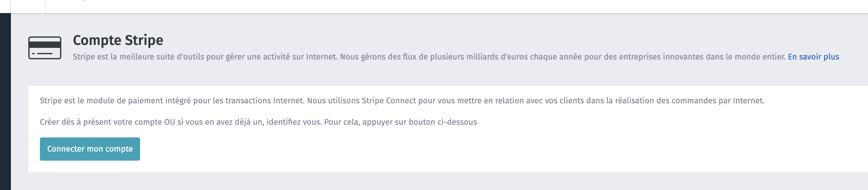
Task: Click the words "Stripe Connect" in the paragraph
Action: (389, 101)
